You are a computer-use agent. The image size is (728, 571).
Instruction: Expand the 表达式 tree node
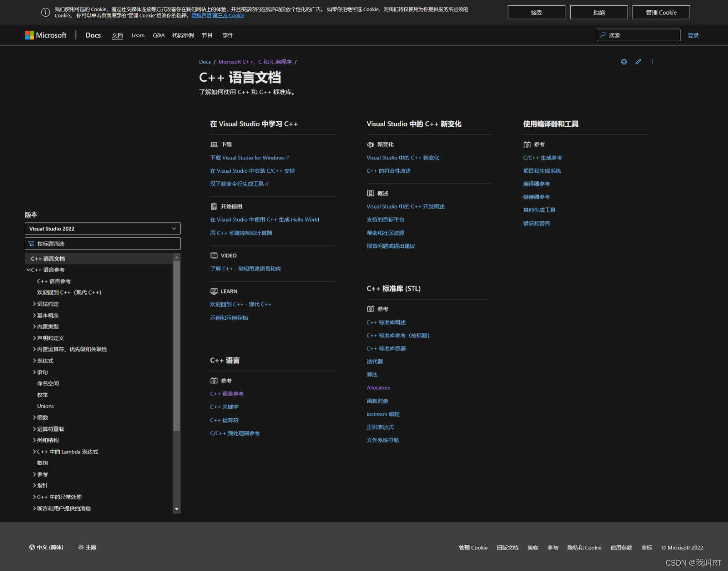[34, 361]
